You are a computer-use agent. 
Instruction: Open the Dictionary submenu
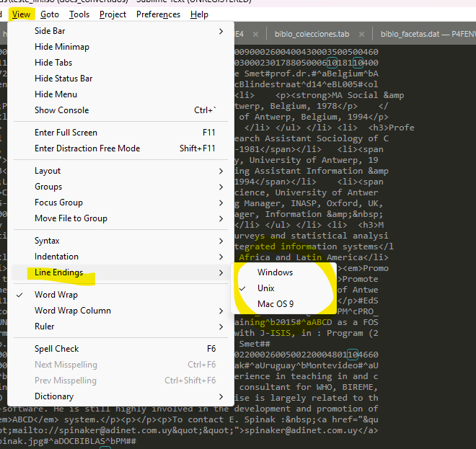pos(54,396)
